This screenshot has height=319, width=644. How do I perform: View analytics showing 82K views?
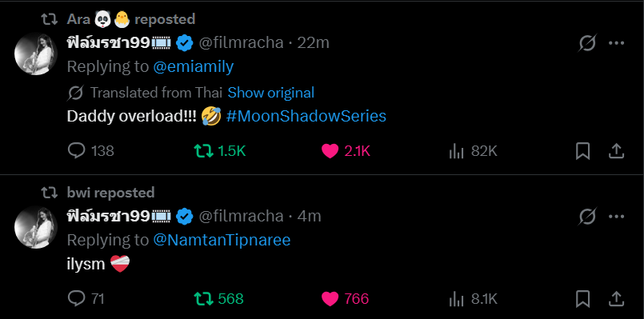(455, 151)
